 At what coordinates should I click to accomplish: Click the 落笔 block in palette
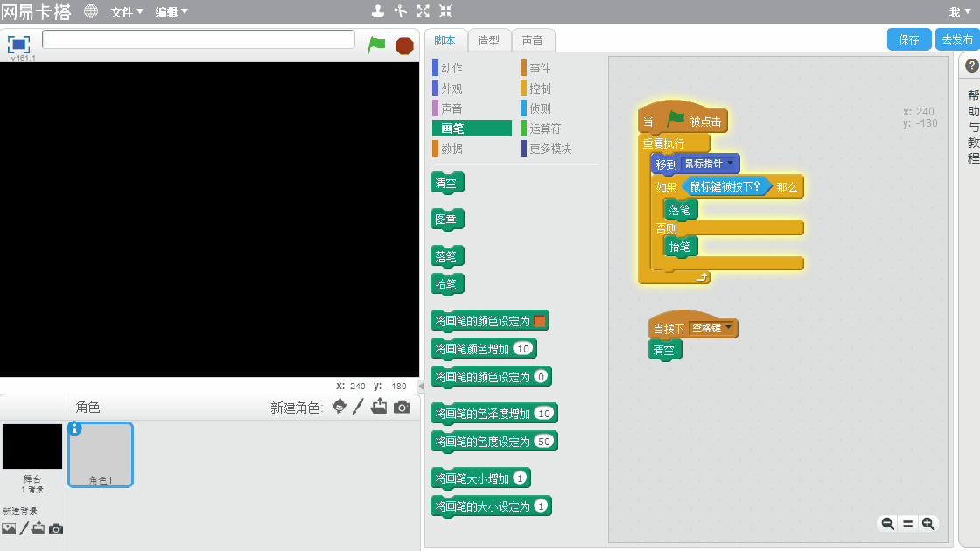pos(447,256)
